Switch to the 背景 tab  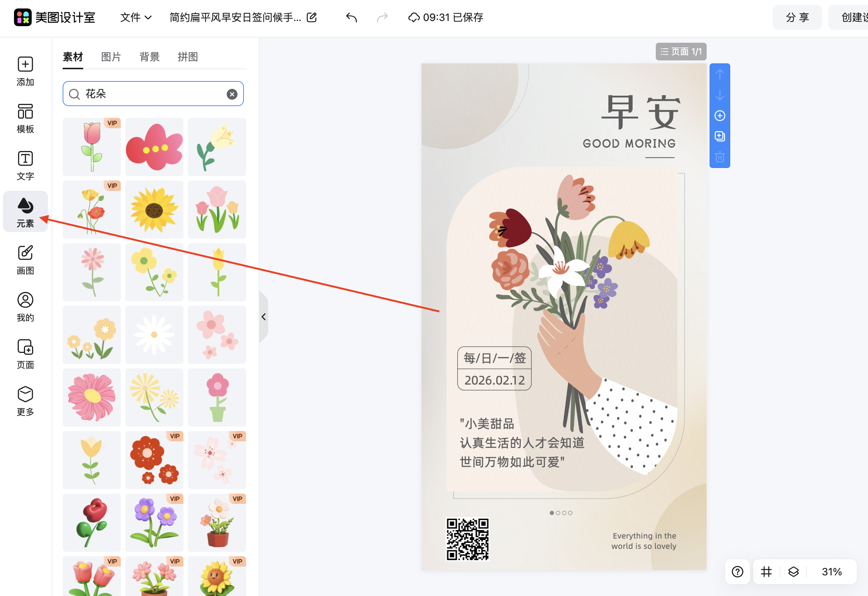tap(149, 56)
